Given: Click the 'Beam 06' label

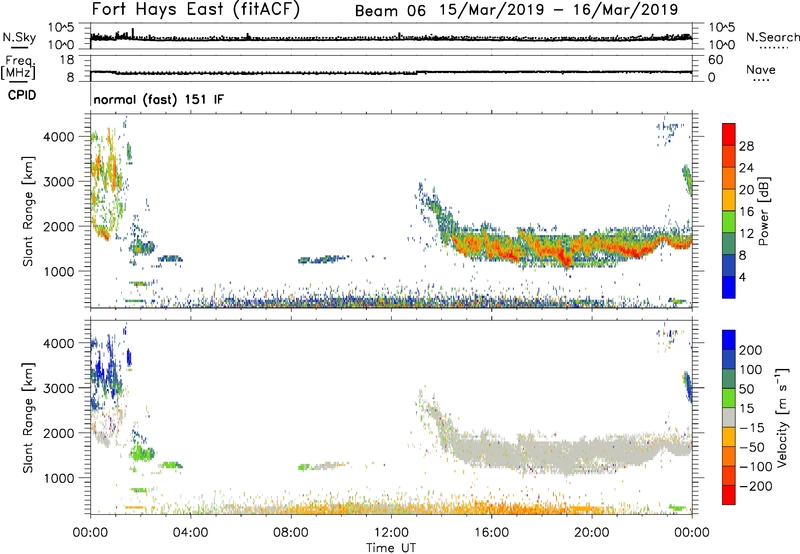Looking at the screenshot, I should click(x=390, y=11).
